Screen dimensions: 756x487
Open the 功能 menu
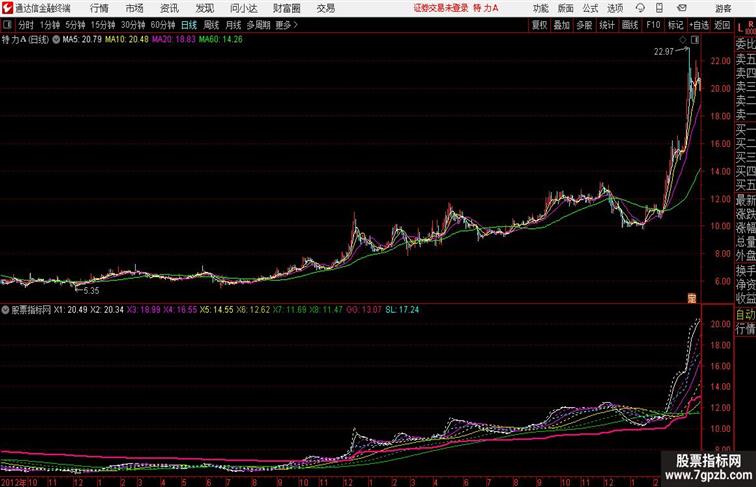[x=540, y=8]
